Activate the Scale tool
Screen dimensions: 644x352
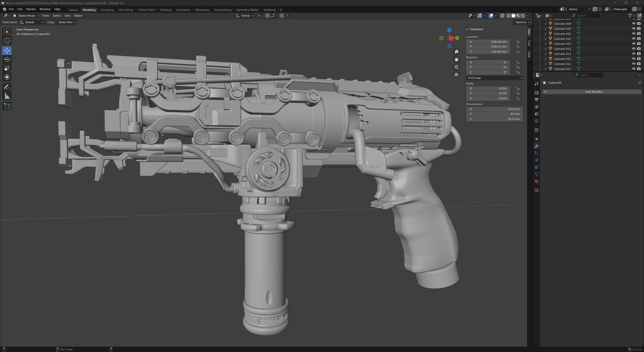tap(7, 68)
